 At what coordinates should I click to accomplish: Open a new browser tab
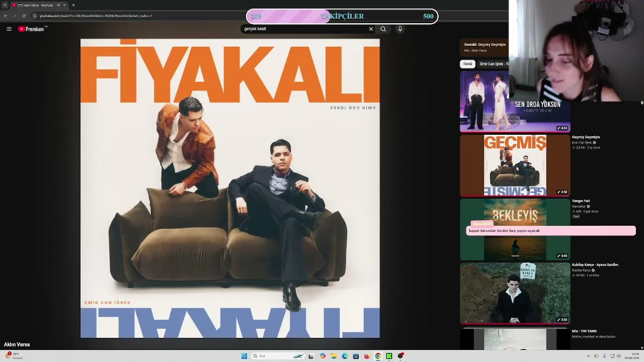[x=73, y=5]
